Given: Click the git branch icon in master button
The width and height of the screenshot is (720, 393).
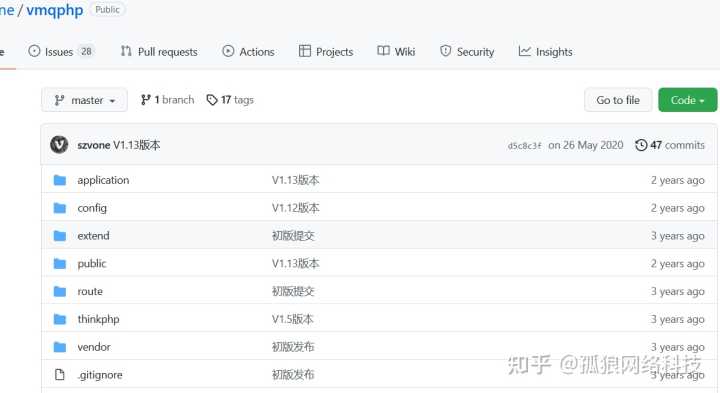Looking at the screenshot, I should click(x=59, y=100).
